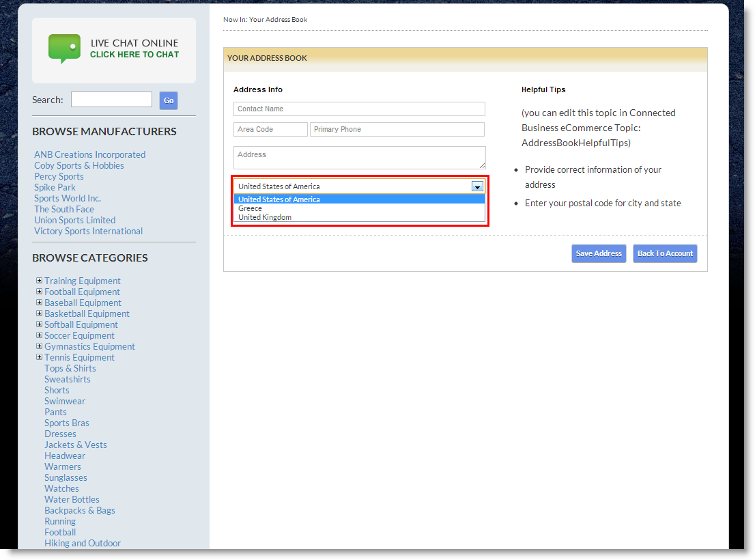Open the Sunglasses category link

(x=66, y=477)
